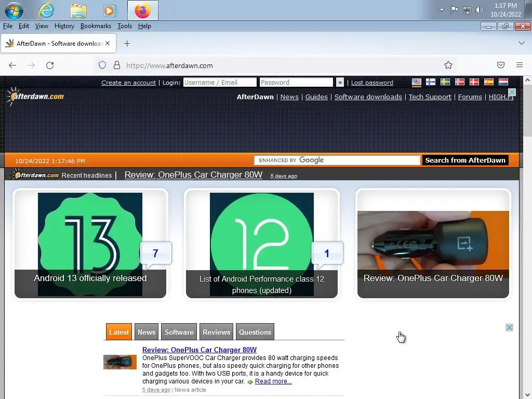Focus the Username / Email field

[x=220, y=83]
